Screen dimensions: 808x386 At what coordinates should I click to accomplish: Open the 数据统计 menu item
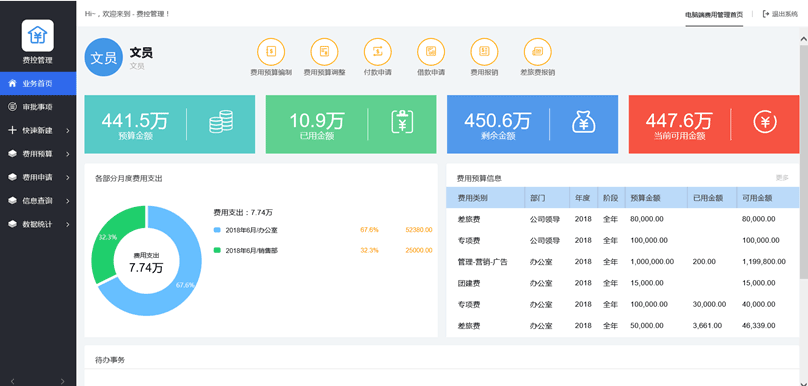38,224
